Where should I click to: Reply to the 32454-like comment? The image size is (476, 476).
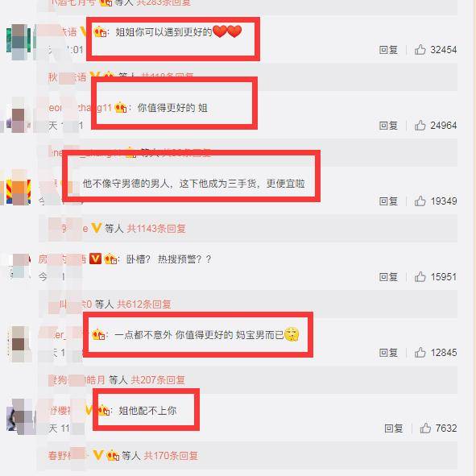(x=388, y=49)
